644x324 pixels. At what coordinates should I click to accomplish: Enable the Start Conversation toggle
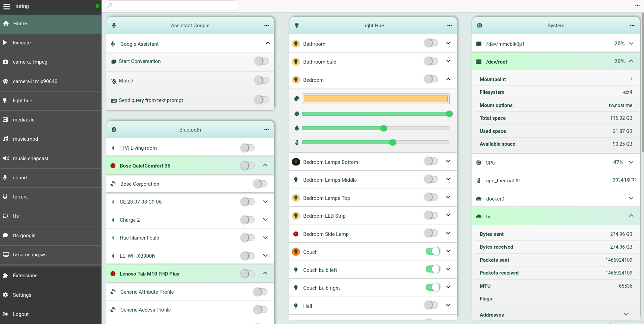[x=262, y=61]
